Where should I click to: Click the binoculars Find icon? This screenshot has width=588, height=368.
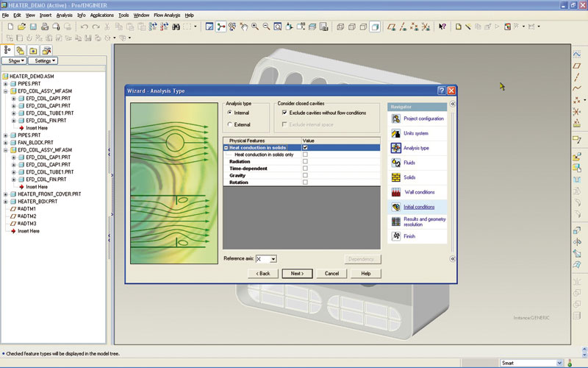click(176, 26)
